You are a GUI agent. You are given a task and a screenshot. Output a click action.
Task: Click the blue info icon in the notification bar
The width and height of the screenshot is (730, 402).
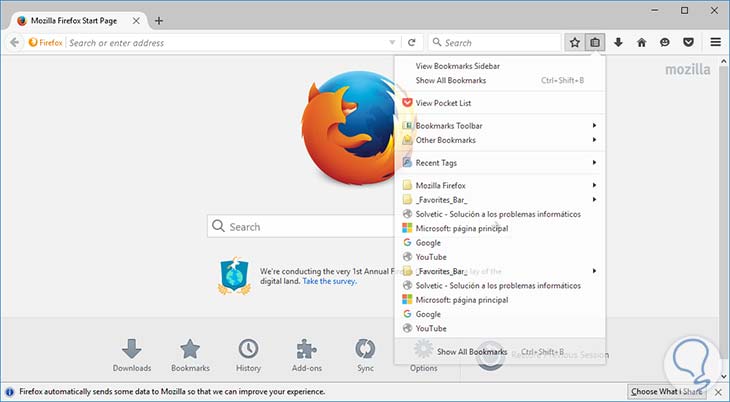9,392
